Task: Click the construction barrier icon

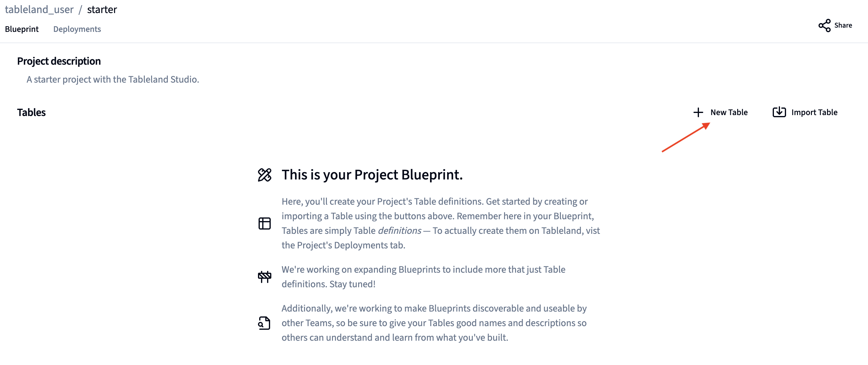Action: pyautogui.click(x=265, y=277)
